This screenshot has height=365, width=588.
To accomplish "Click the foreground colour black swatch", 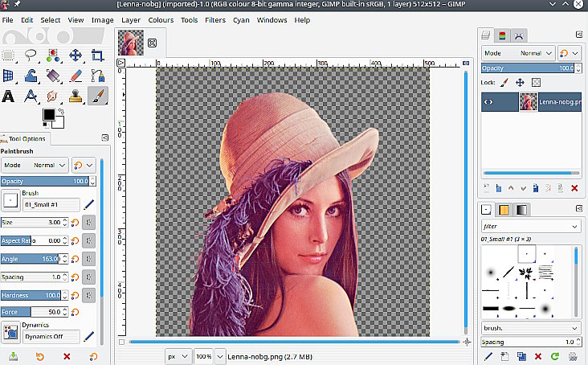I will pos(49,114).
